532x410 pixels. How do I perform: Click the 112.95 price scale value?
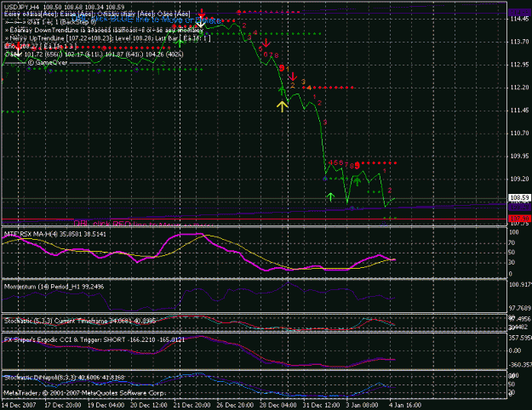[519, 65]
